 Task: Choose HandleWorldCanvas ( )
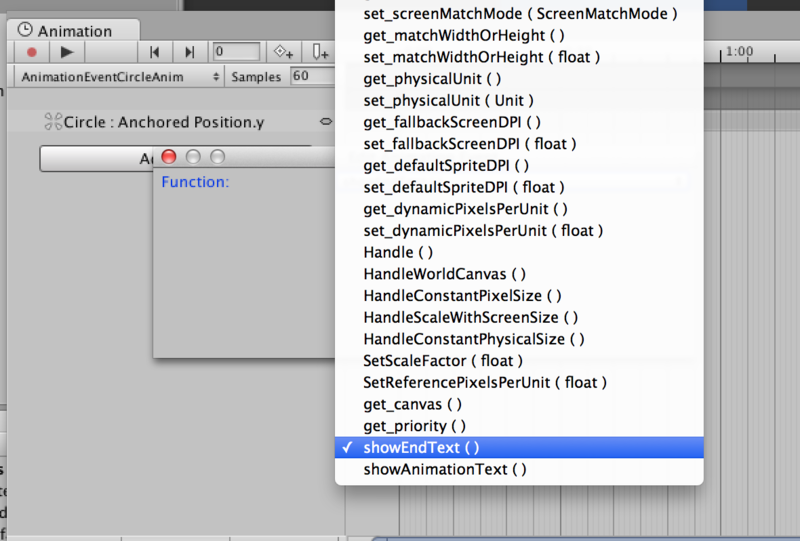coord(519,274)
